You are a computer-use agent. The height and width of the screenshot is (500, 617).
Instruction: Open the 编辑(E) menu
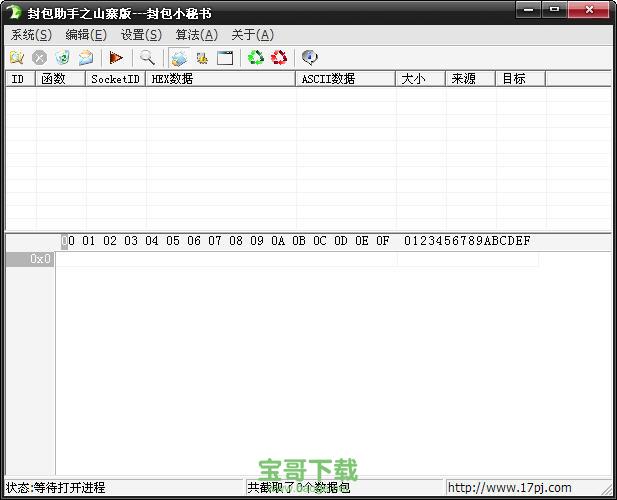(86, 35)
